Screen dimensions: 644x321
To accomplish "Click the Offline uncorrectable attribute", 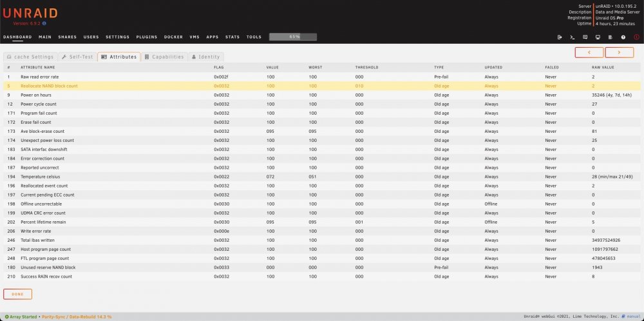I will (41, 204).
